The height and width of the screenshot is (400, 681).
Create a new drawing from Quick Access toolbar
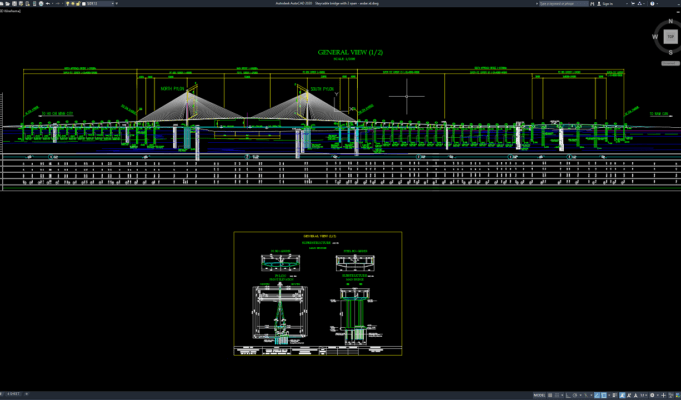tap(1, 3)
